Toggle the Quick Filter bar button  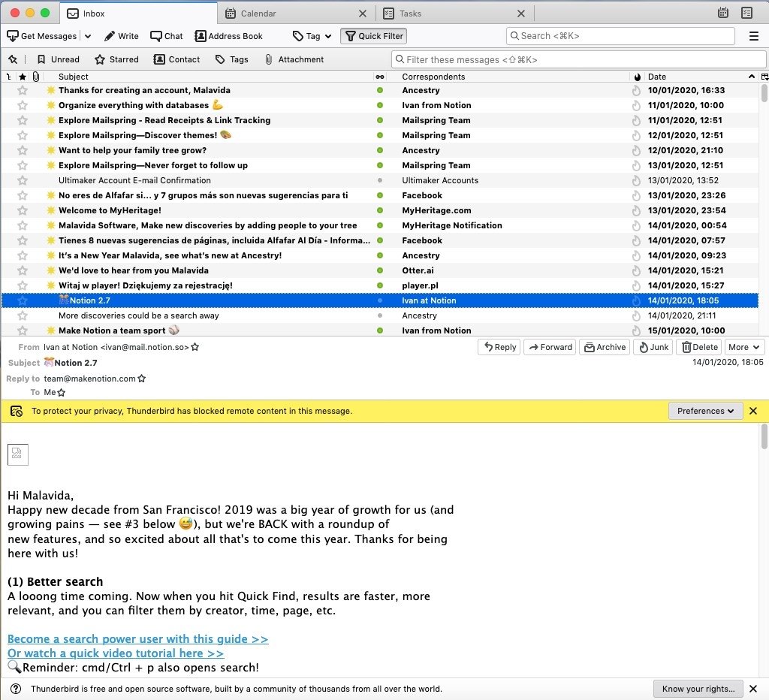[374, 36]
